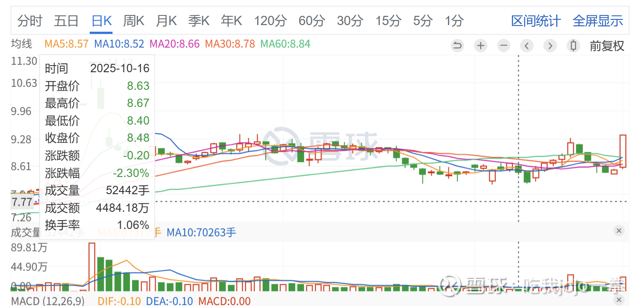The height and width of the screenshot is (306, 644).
Task: Click the 最高价 value 8.67
Action: (x=138, y=103)
